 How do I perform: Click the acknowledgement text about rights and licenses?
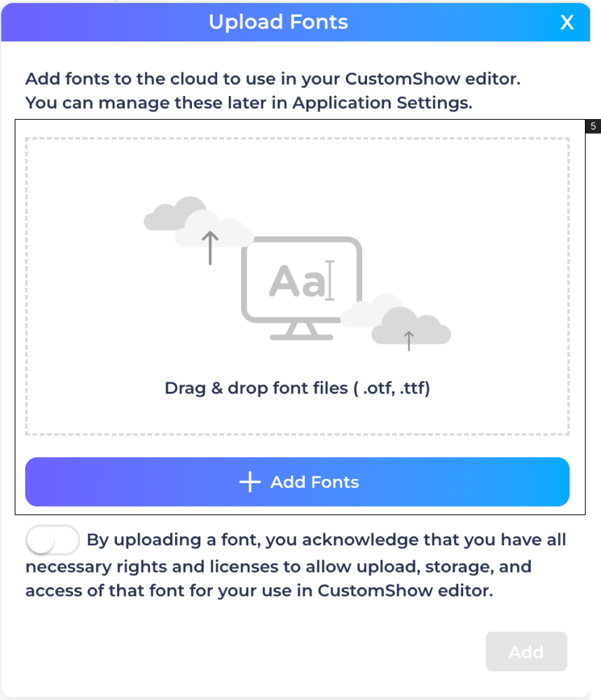[296, 565]
